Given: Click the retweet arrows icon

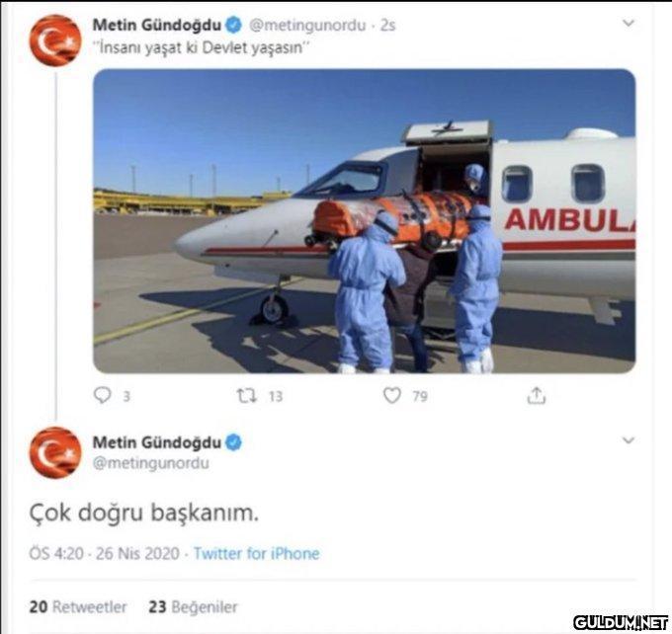Looking at the screenshot, I should pyautogui.click(x=247, y=396).
